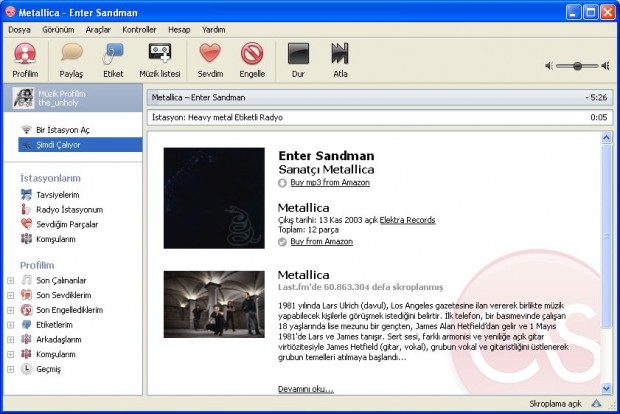Stop playback with Dur button
620x414 pixels.
[298, 60]
